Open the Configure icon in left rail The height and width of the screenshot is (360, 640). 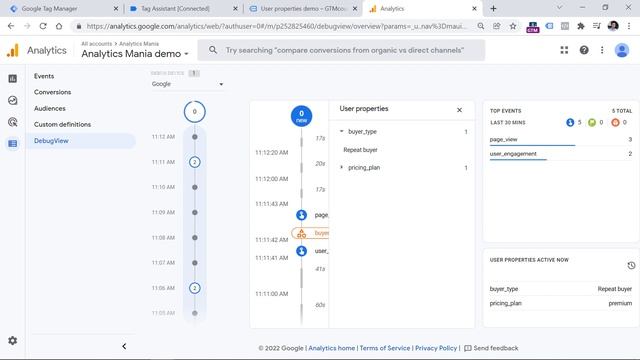coord(13,144)
